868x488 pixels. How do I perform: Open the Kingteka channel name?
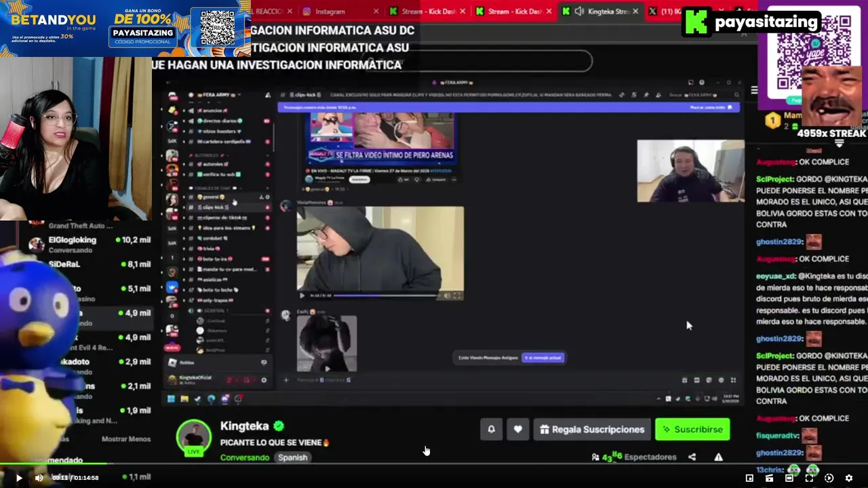[x=245, y=426]
